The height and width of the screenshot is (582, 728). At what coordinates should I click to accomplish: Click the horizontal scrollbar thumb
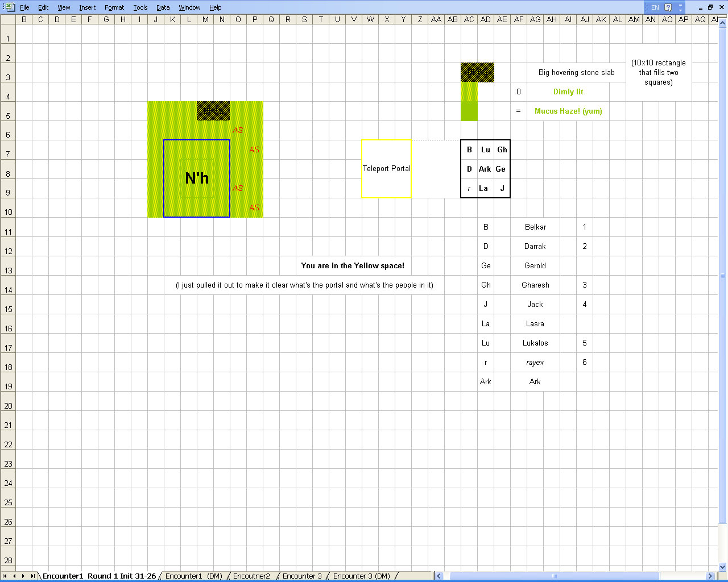tap(555, 576)
